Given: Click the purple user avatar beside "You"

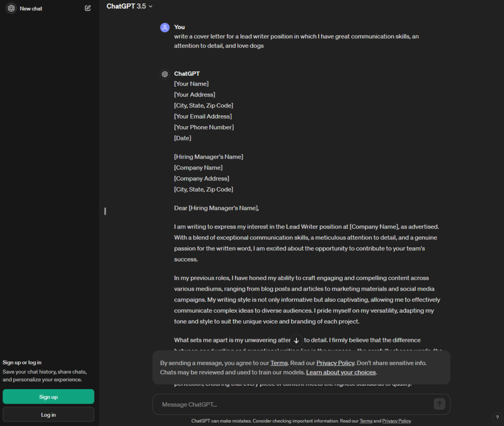Looking at the screenshot, I should pos(165,27).
